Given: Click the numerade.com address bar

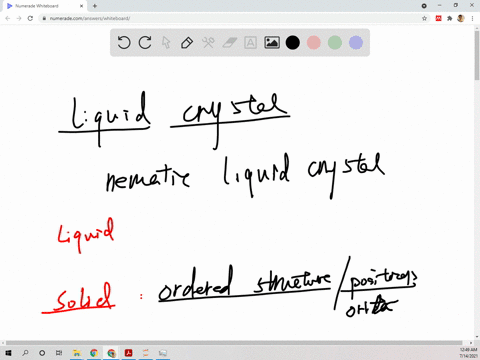Looking at the screenshot, I should [x=233, y=18].
